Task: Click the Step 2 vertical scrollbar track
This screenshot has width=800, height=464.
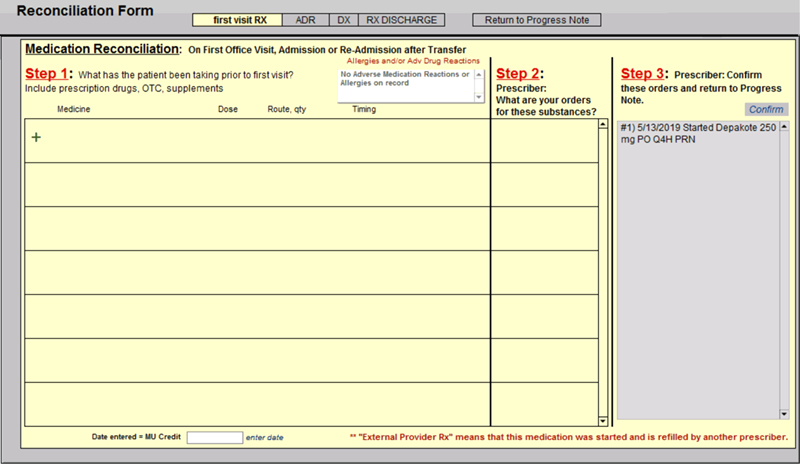Action: coord(603,270)
